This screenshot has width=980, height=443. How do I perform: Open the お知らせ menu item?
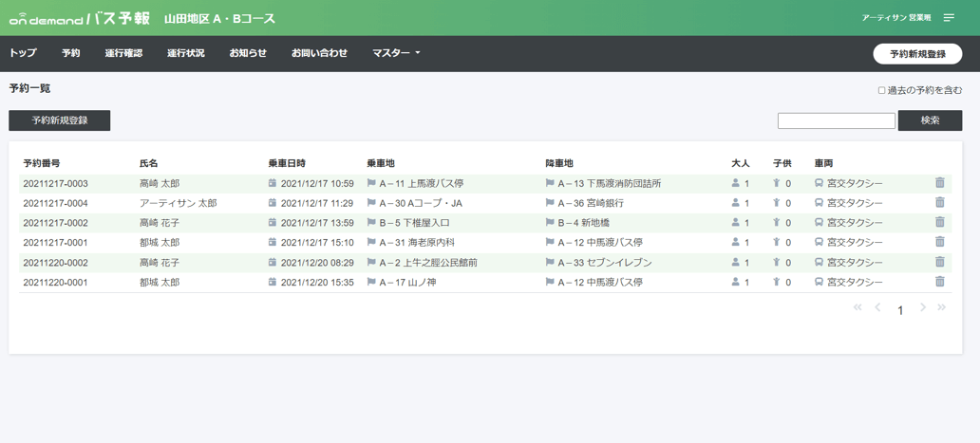click(x=248, y=53)
